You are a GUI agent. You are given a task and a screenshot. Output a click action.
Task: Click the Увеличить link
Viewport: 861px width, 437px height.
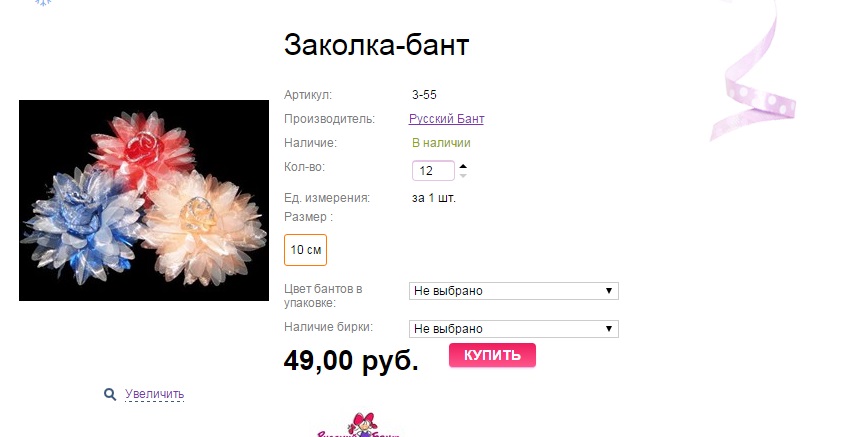pos(154,394)
